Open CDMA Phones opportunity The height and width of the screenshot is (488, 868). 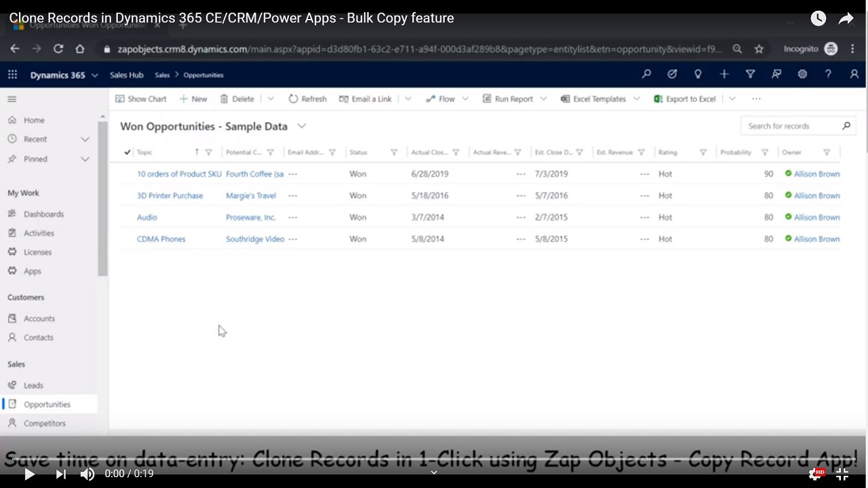coord(161,239)
